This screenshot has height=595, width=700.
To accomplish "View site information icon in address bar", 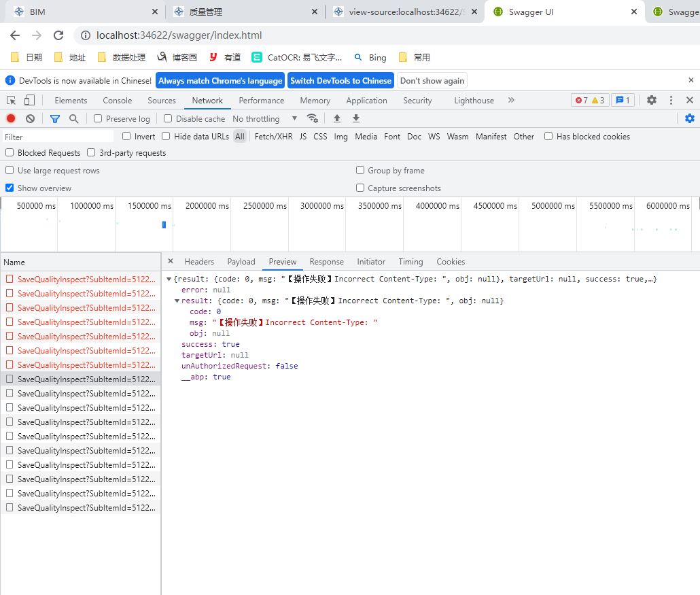I will coord(86,35).
